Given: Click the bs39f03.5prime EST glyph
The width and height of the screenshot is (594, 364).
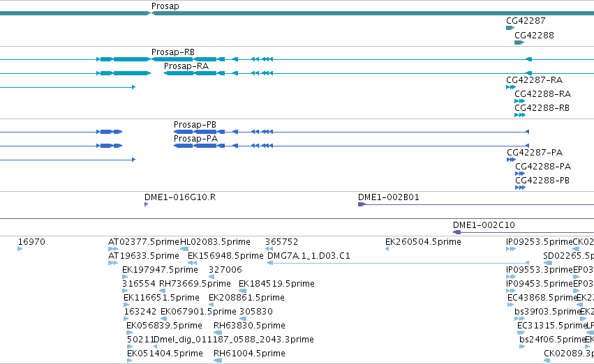Looking at the screenshot, I should (x=519, y=319).
